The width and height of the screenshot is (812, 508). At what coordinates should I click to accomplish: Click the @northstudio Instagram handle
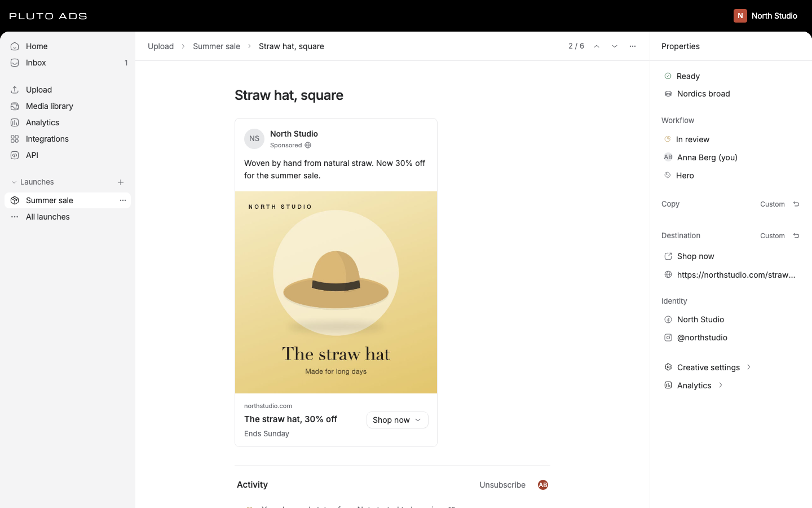coord(702,338)
